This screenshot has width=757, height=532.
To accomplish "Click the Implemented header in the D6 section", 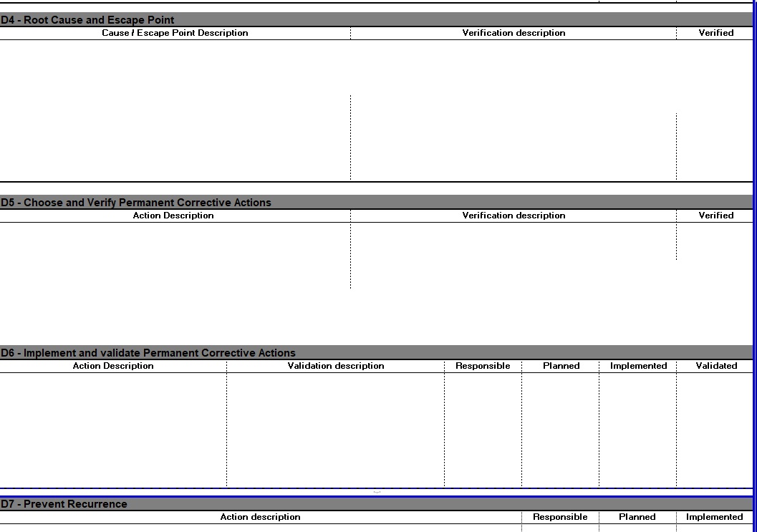I will [638, 366].
